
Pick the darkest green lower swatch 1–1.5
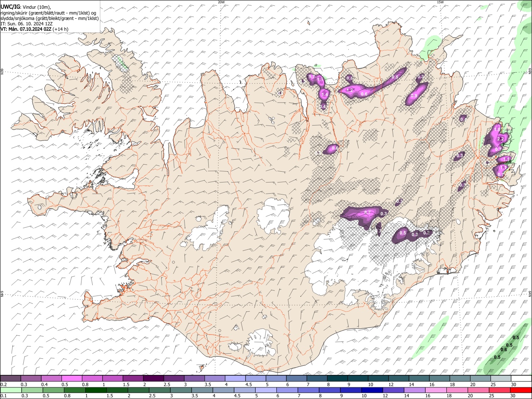96,390
